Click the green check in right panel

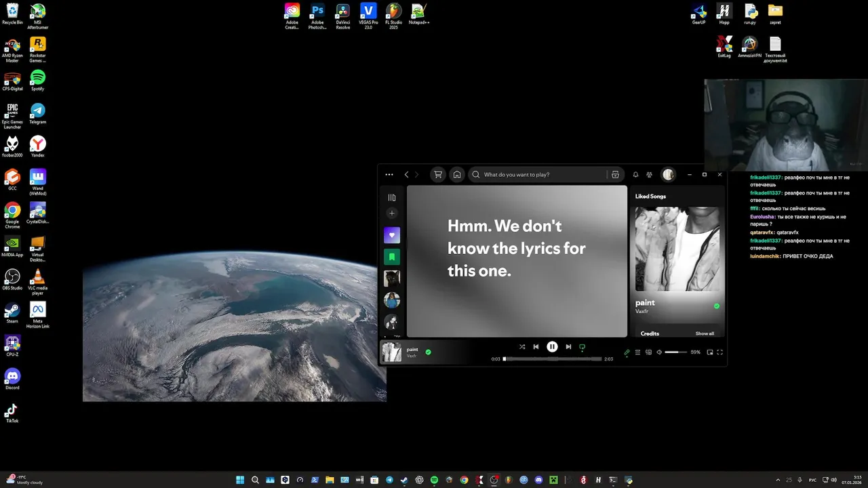717,306
